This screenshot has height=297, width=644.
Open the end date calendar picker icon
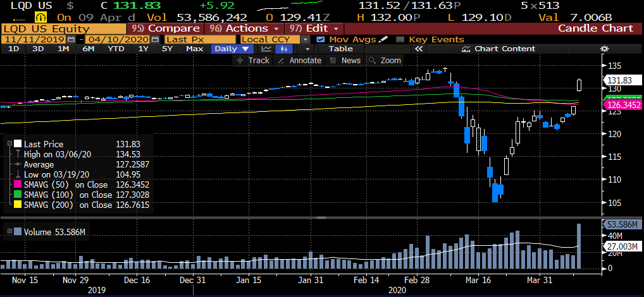tap(154, 39)
